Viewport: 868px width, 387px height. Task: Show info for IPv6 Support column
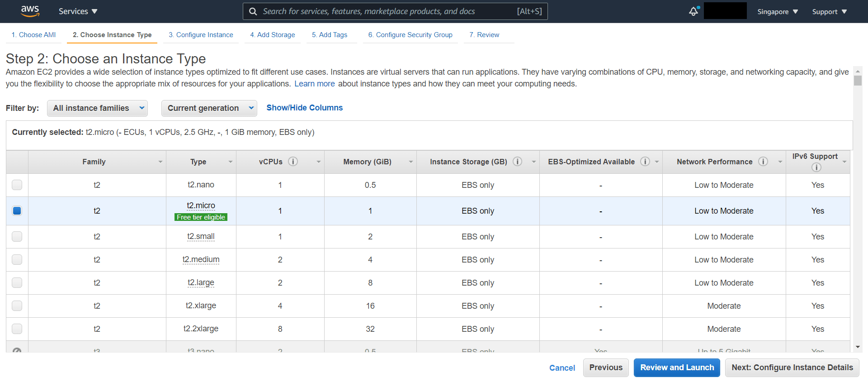tap(816, 167)
